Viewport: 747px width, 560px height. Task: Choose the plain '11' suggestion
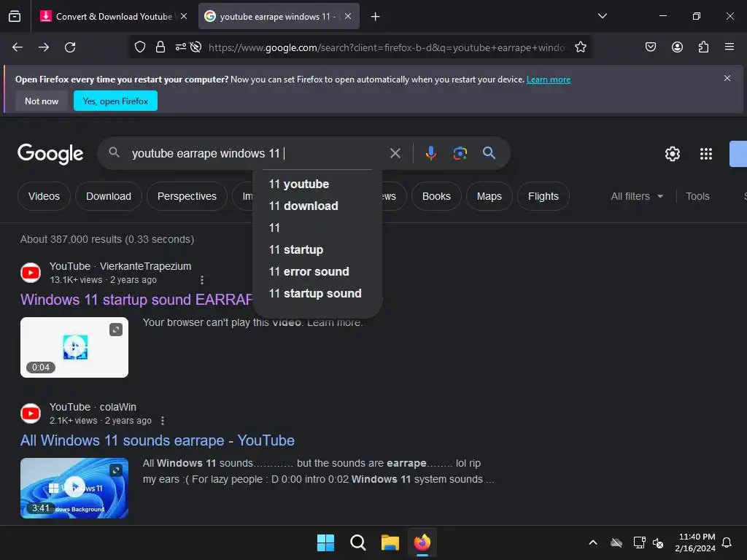[317, 228]
